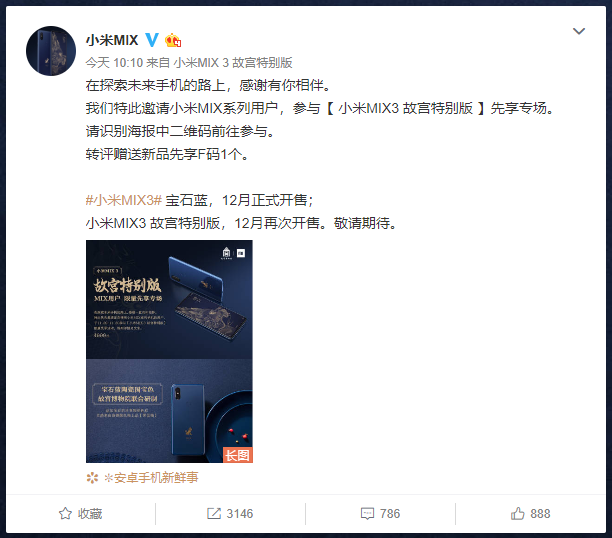Click the super topic flower icon
This screenshot has height=538, width=612.
92,477
